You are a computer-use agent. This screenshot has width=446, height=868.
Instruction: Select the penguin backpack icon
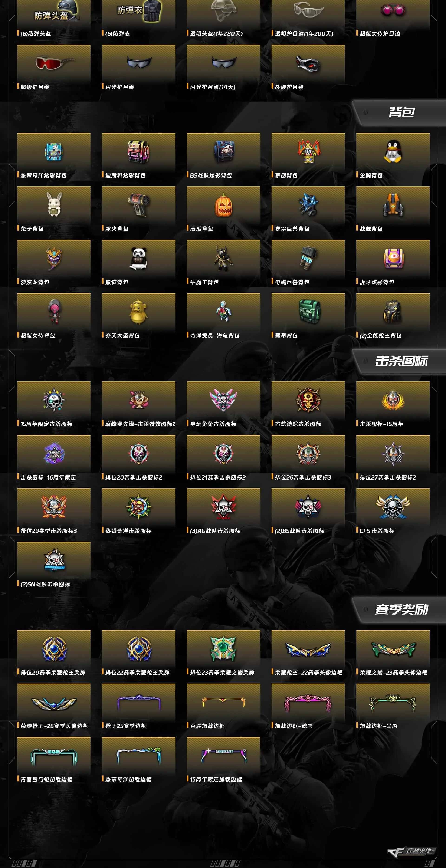393,151
